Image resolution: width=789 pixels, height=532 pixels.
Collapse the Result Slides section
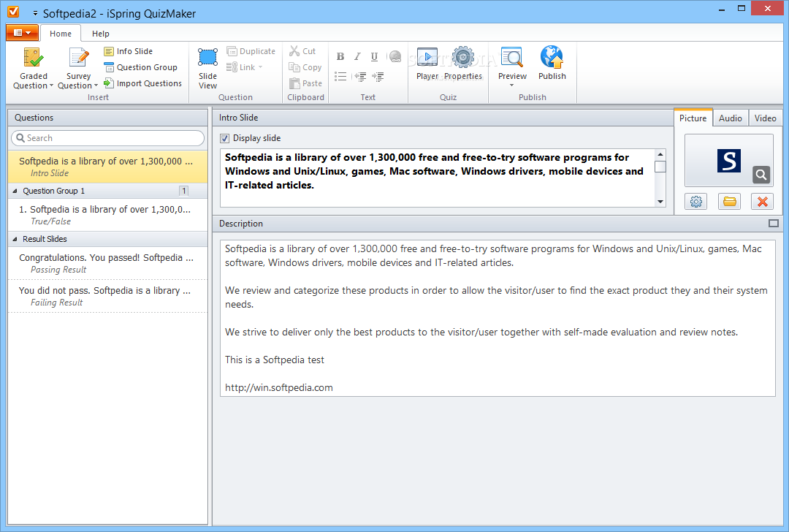15,240
